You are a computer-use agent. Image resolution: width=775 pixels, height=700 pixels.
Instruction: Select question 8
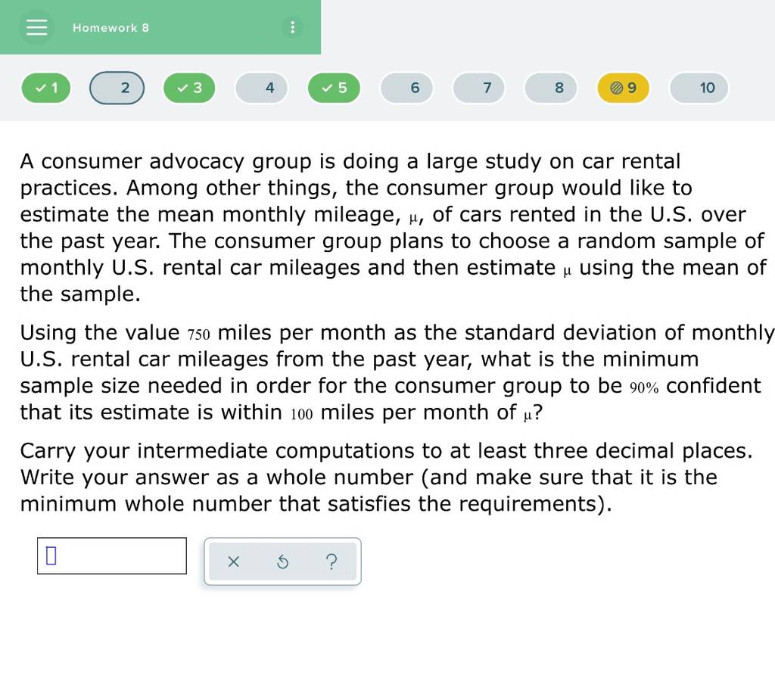click(551, 88)
